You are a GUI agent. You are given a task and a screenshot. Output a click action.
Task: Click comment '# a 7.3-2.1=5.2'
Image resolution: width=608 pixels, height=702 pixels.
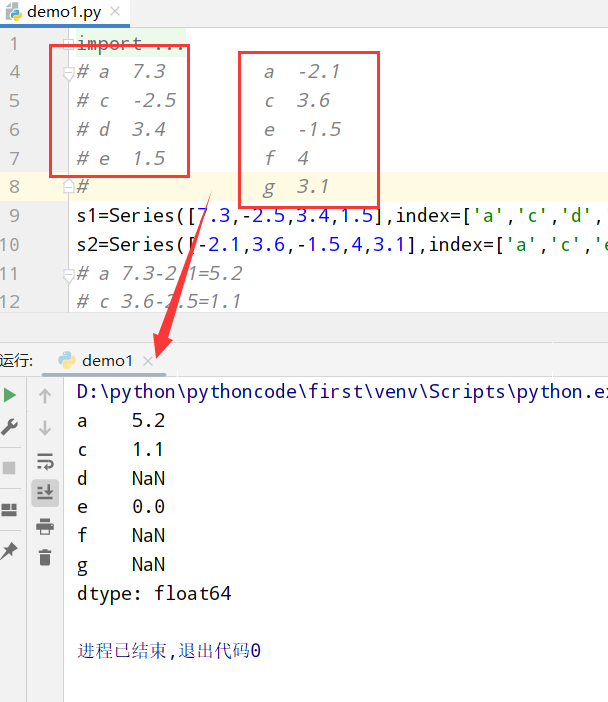click(x=159, y=274)
